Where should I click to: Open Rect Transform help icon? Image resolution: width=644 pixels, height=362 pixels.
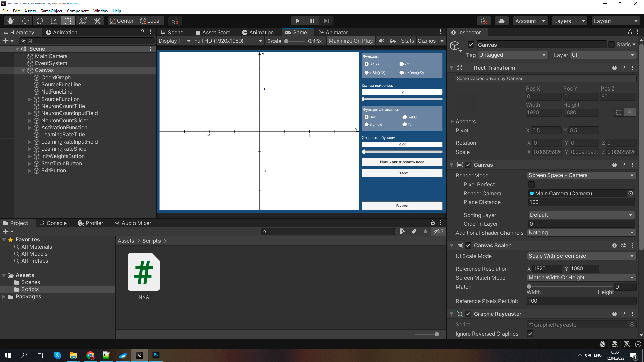(x=614, y=68)
